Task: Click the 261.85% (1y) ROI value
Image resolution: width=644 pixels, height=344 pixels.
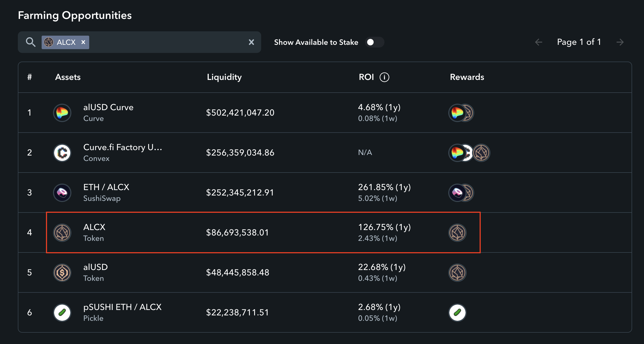Action: click(x=384, y=187)
